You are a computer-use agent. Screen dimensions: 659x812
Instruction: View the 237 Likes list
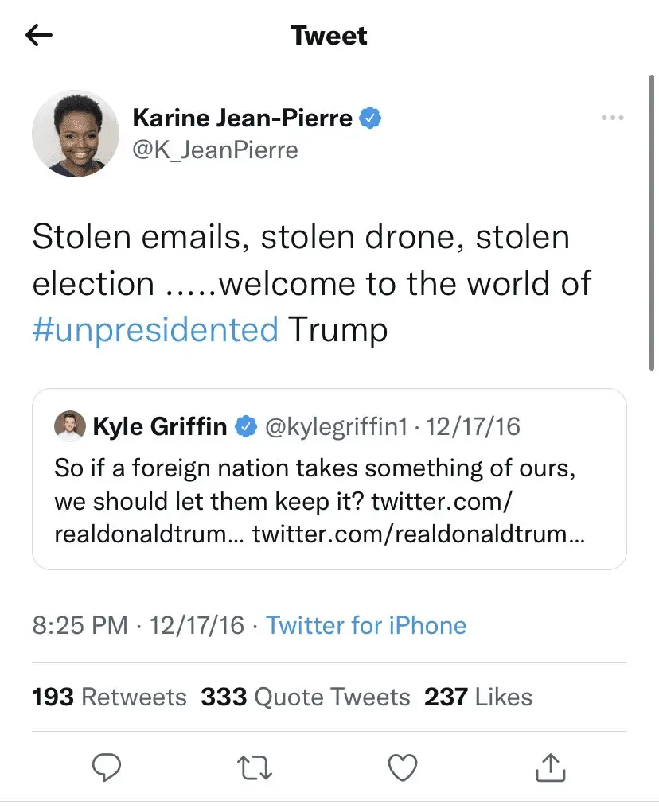tap(478, 697)
